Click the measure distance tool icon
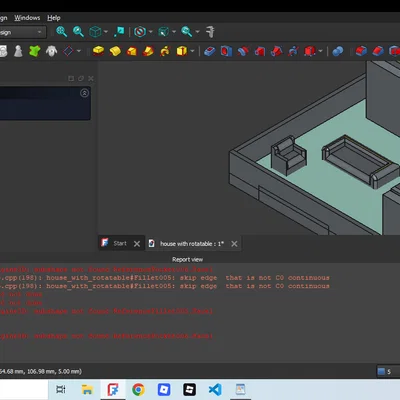Viewport: 400px width, 400px height. coord(210,32)
